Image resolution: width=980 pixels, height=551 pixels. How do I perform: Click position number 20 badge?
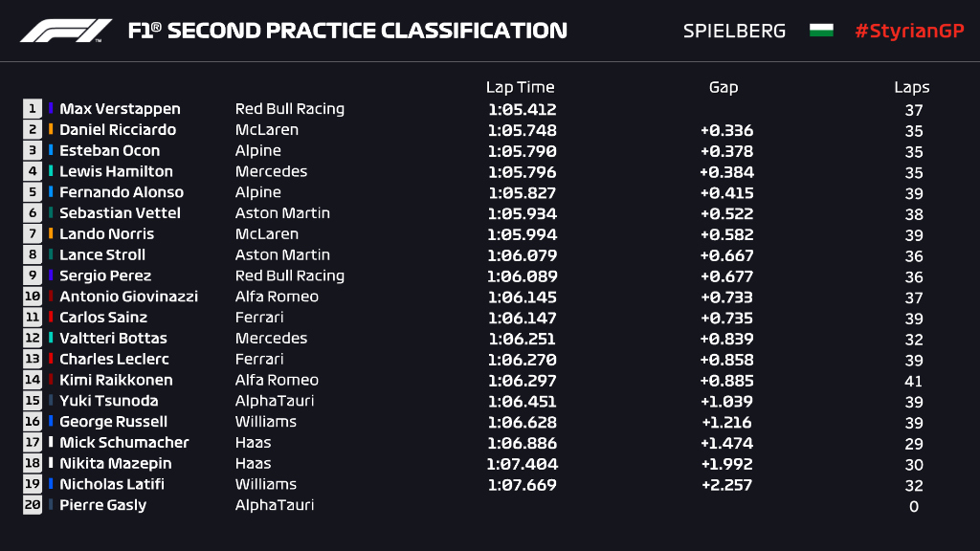pyautogui.click(x=33, y=505)
